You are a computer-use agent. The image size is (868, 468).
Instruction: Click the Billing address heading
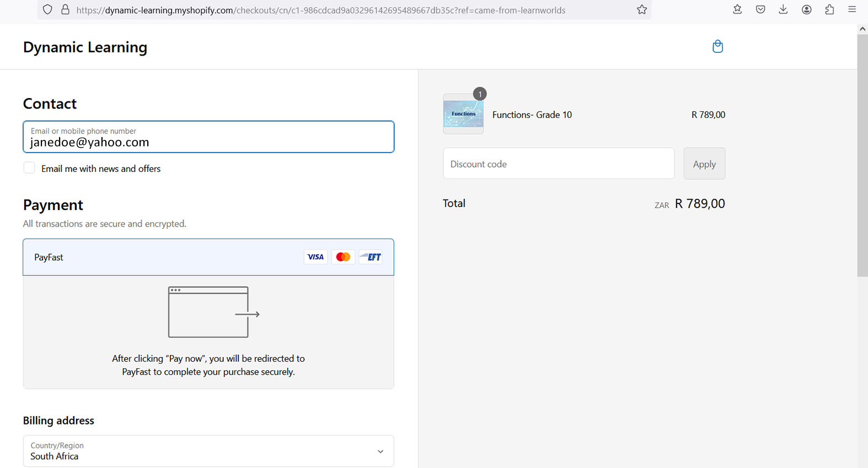coord(58,421)
